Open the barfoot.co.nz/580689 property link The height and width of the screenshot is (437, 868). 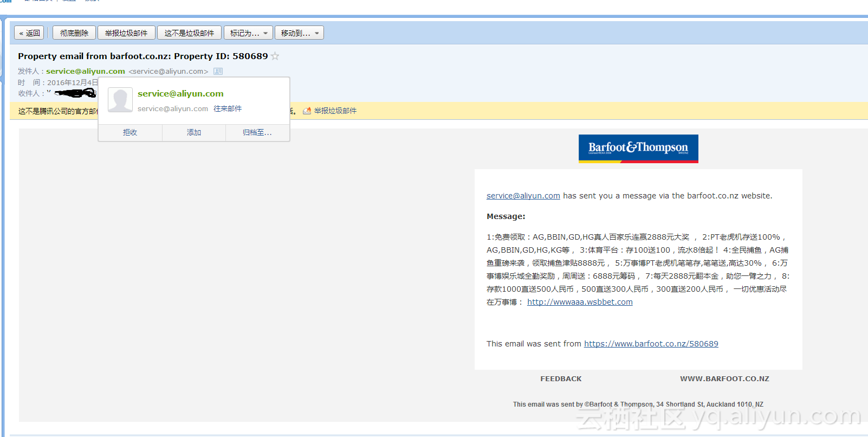pyautogui.click(x=651, y=344)
